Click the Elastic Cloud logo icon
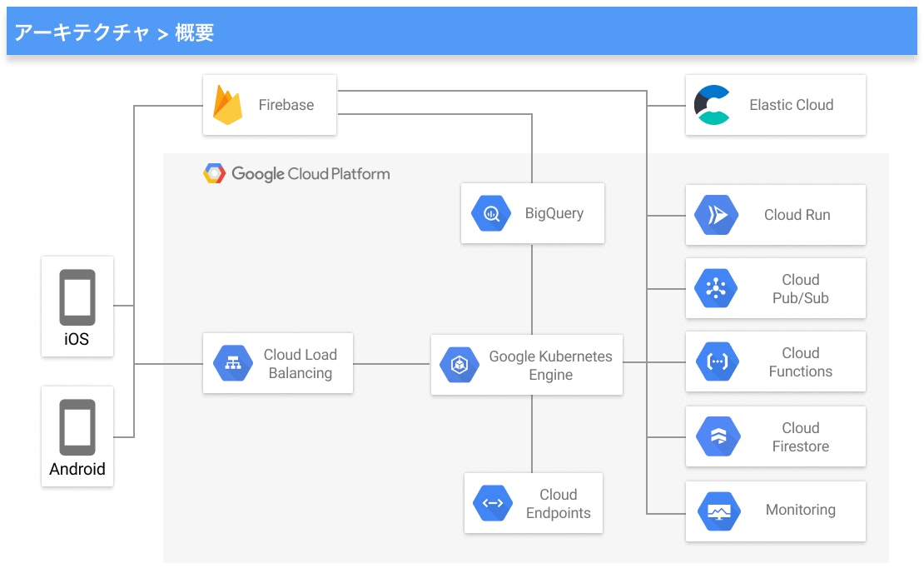Screen dimensions: 924x588 click(x=713, y=105)
